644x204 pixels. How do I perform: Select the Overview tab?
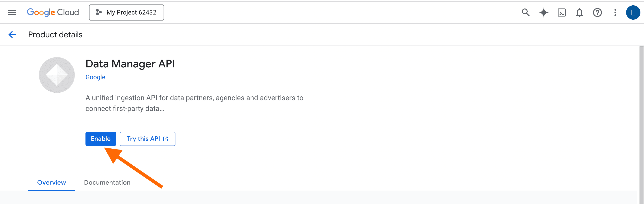point(51,182)
